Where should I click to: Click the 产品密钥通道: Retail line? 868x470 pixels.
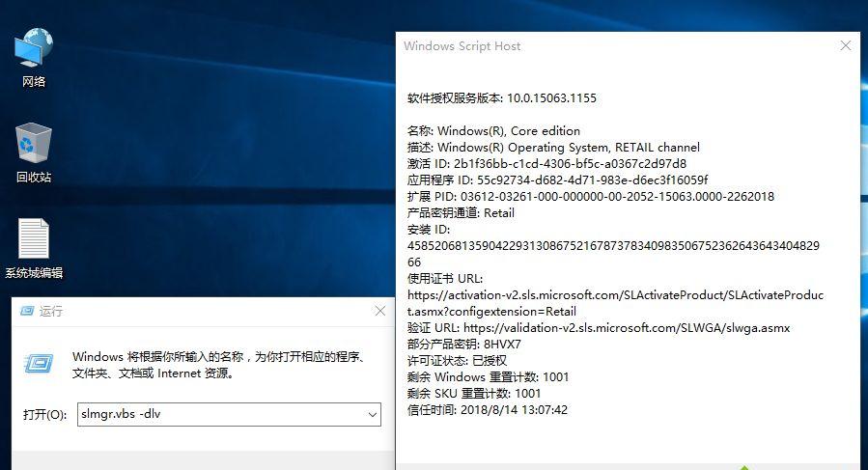[461, 213]
